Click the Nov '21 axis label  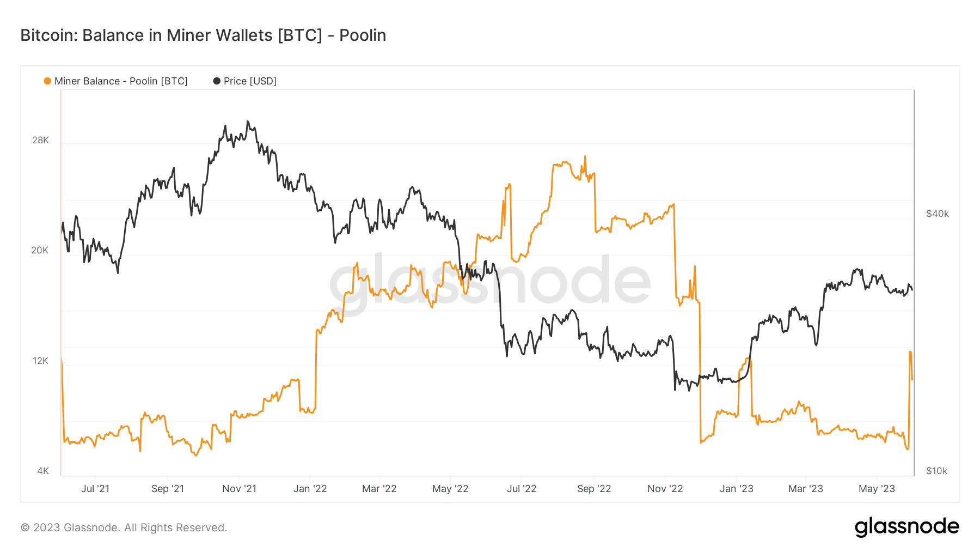pos(239,489)
